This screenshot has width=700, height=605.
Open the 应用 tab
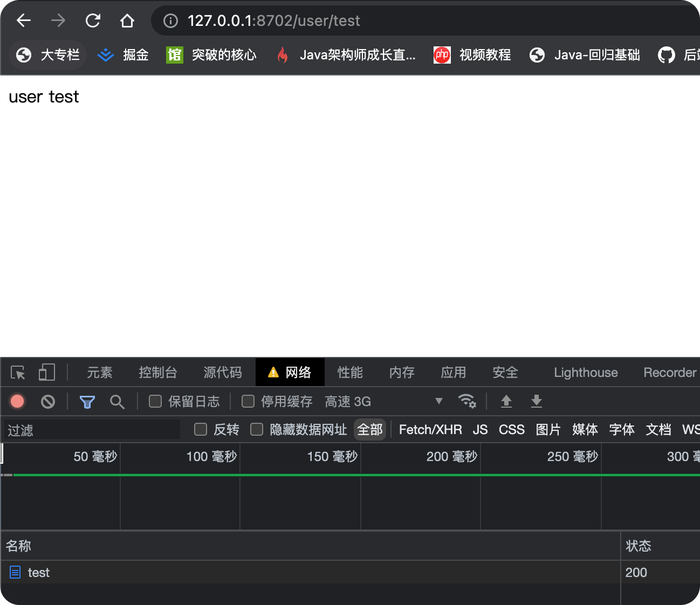pos(454,373)
